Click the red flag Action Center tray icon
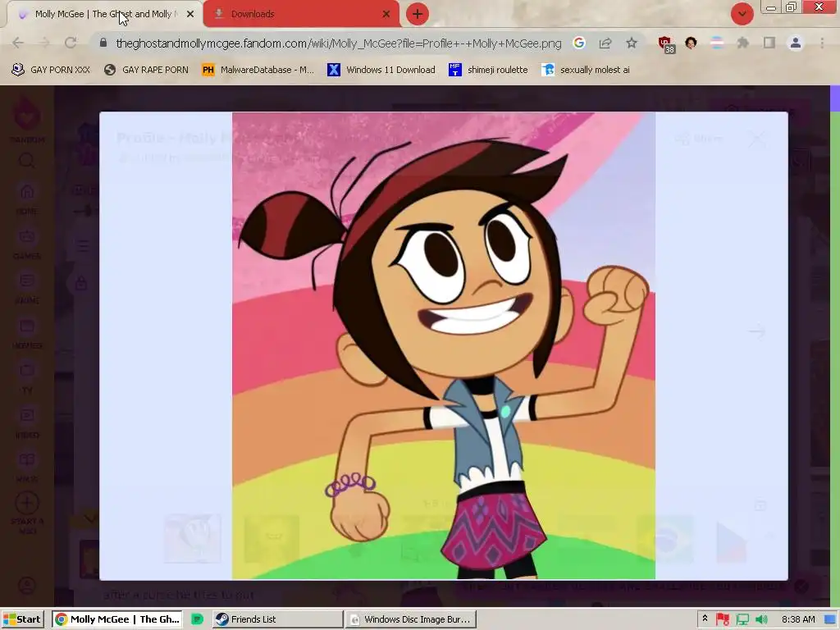 coord(723,619)
